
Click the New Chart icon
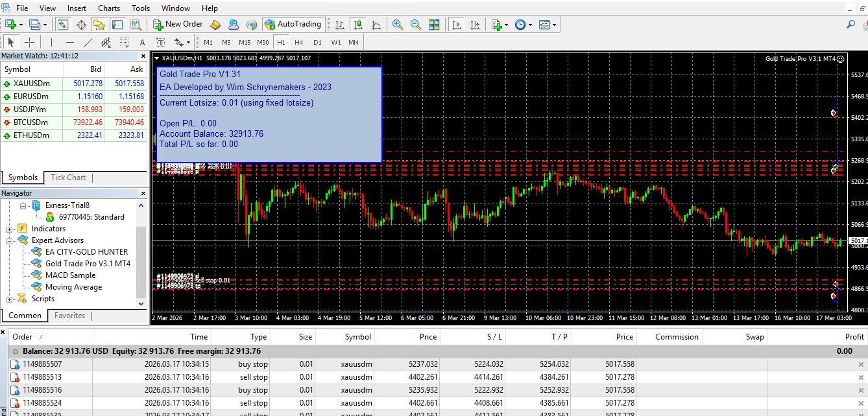11,25
